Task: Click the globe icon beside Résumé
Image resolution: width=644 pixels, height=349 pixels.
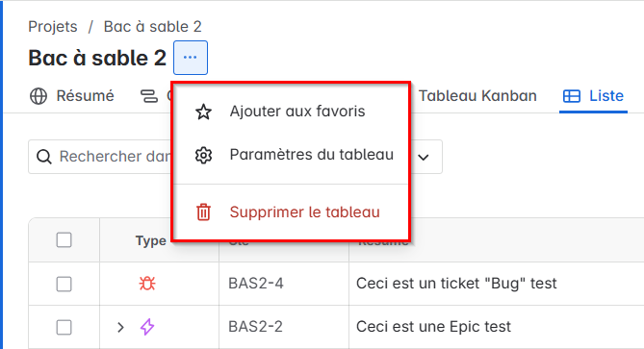Action: (39, 96)
